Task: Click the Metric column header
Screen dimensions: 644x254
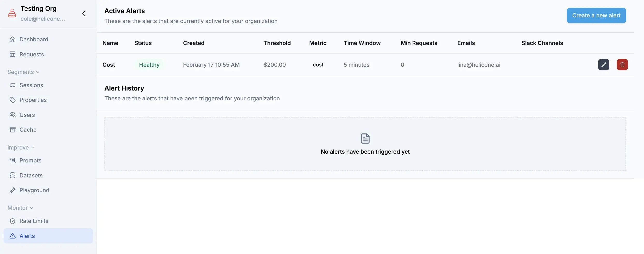Action: pos(318,43)
